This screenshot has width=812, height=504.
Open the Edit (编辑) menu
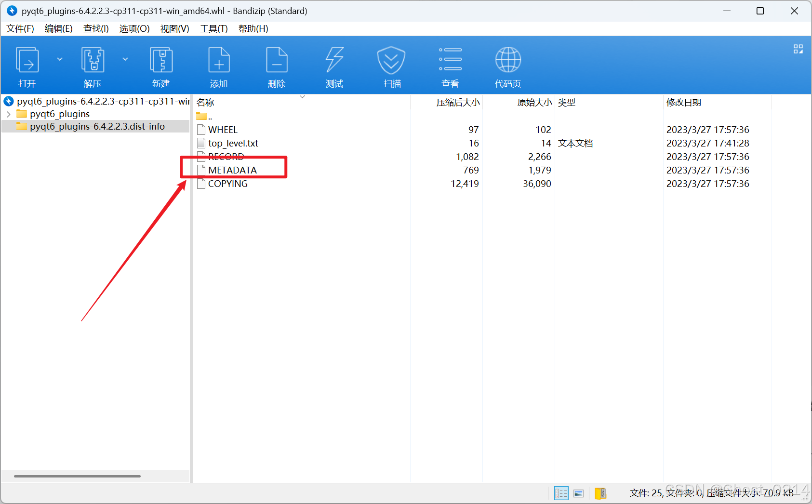(x=59, y=29)
